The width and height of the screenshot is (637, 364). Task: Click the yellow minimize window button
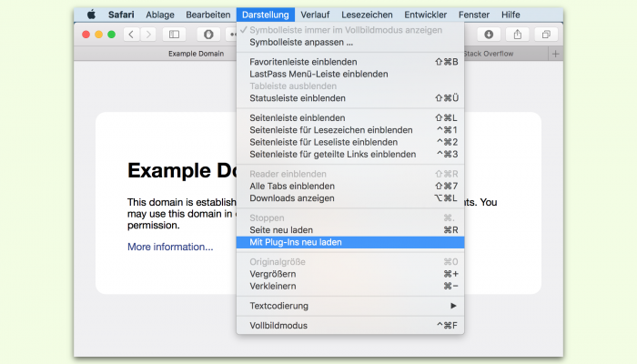tap(98, 35)
